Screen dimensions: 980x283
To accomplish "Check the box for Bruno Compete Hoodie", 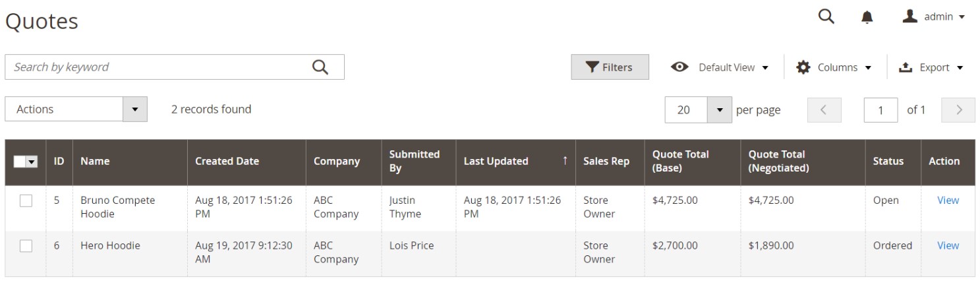I will pos(26,201).
